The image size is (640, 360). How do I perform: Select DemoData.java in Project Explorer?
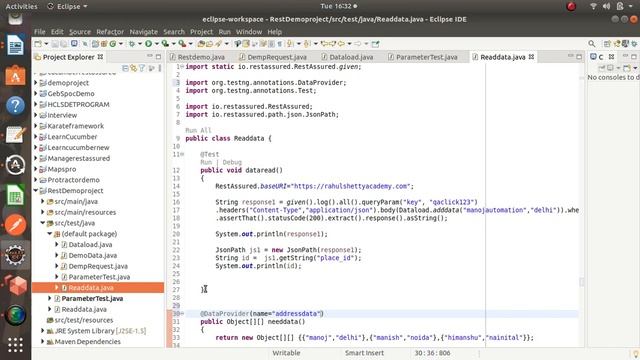(93, 255)
